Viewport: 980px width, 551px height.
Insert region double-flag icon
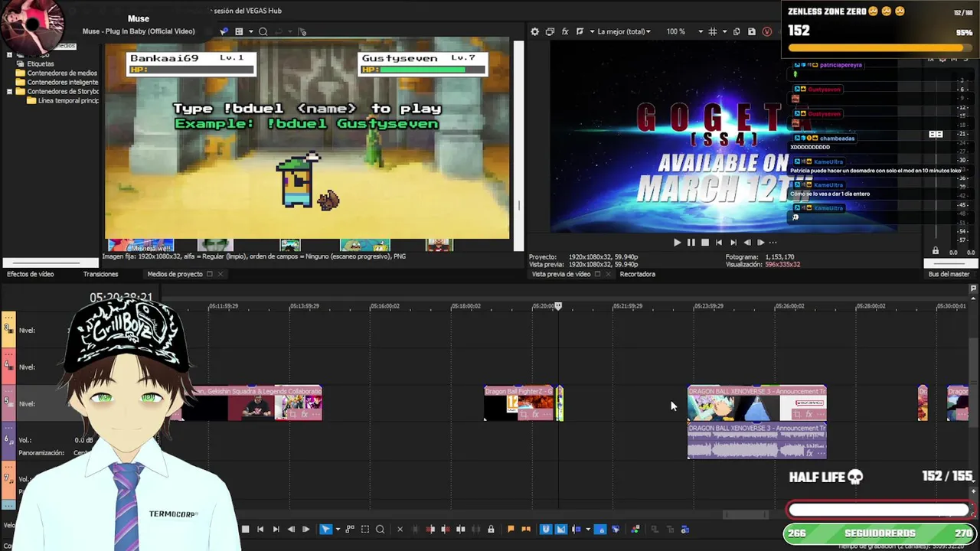click(x=525, y=529)
